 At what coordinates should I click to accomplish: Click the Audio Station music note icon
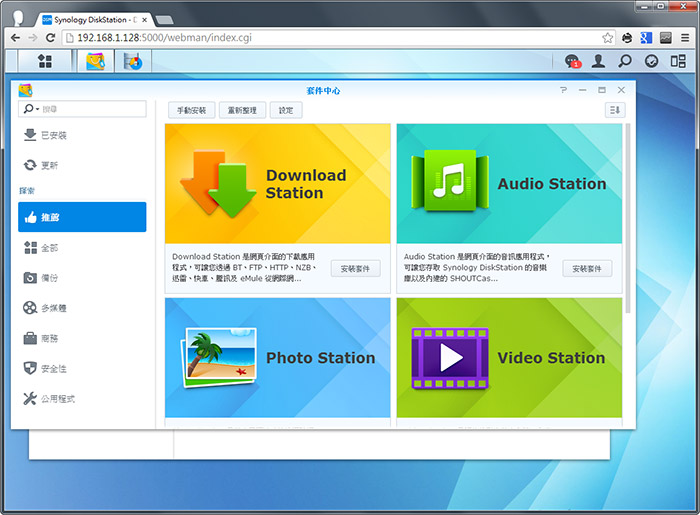[x=450, y=180]
